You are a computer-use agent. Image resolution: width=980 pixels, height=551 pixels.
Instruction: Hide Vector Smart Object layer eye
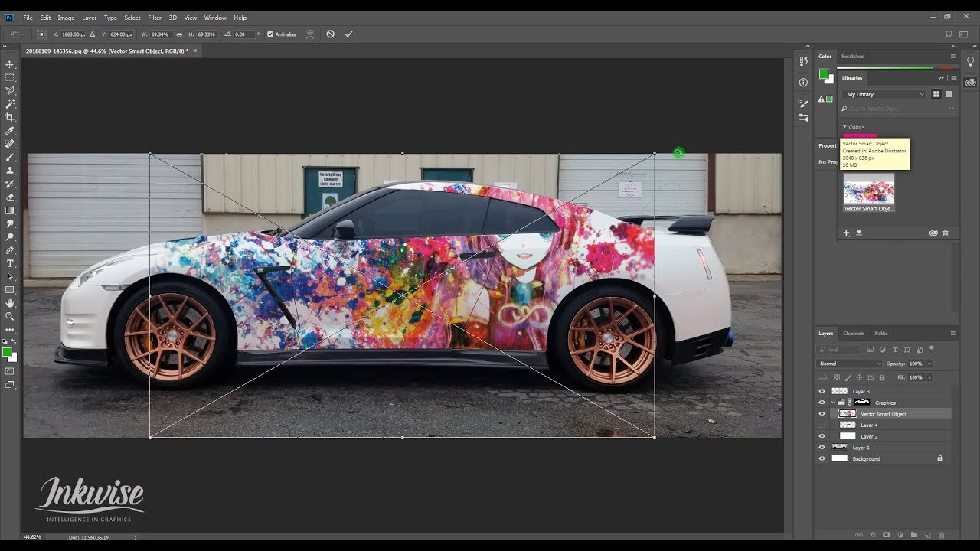822,414
